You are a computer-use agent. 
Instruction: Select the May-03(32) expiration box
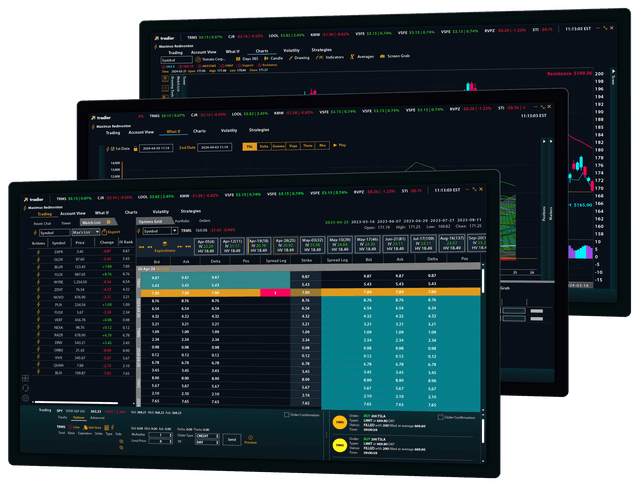[x=312, y=245]
